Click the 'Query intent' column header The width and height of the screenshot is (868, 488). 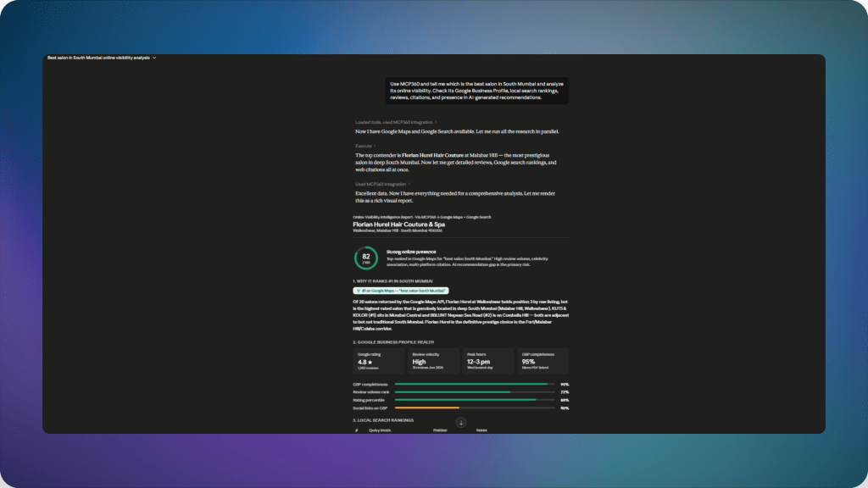click(x=380, y=430)
